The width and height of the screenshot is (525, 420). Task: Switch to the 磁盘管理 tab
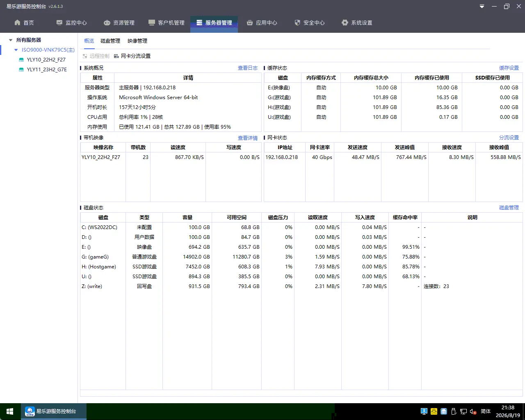[110, 41]
